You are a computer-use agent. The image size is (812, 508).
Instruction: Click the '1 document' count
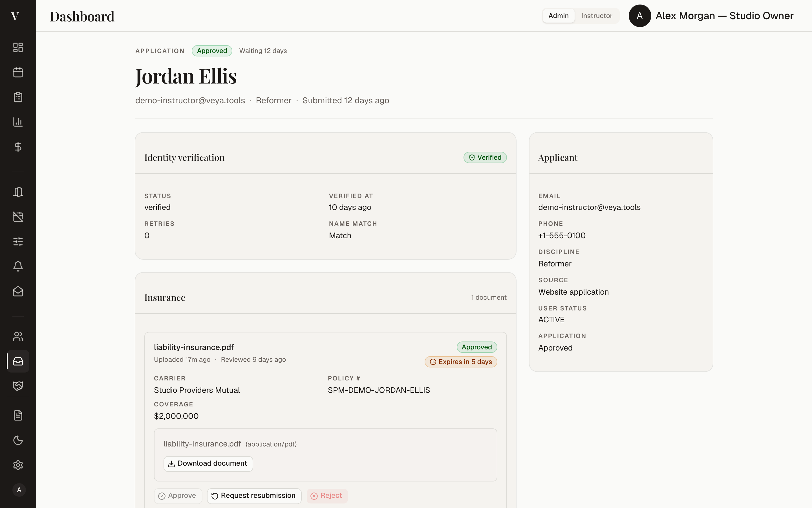click(x=489, y=298)
